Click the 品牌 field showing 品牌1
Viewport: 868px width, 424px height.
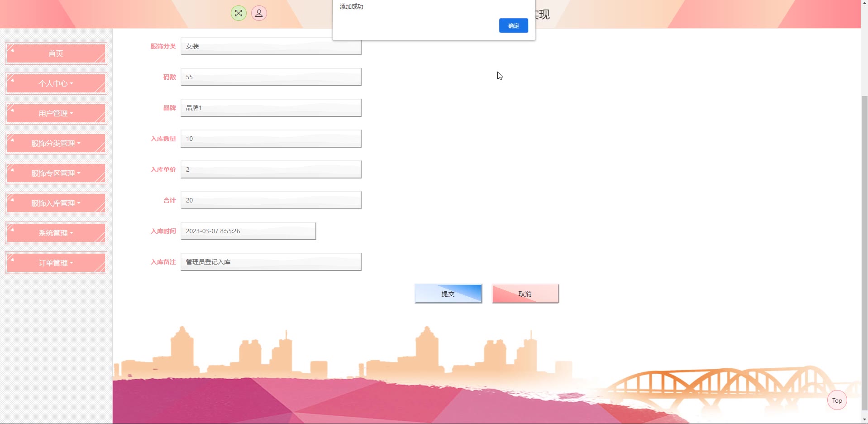click(271, 108)
